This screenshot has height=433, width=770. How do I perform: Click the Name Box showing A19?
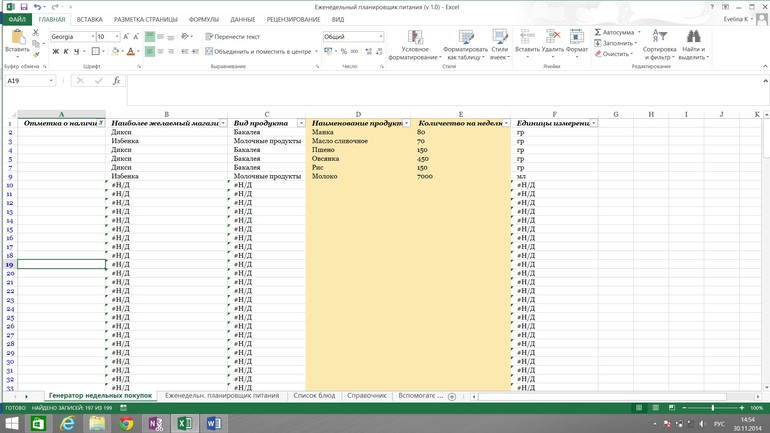(x=26, y=81)
